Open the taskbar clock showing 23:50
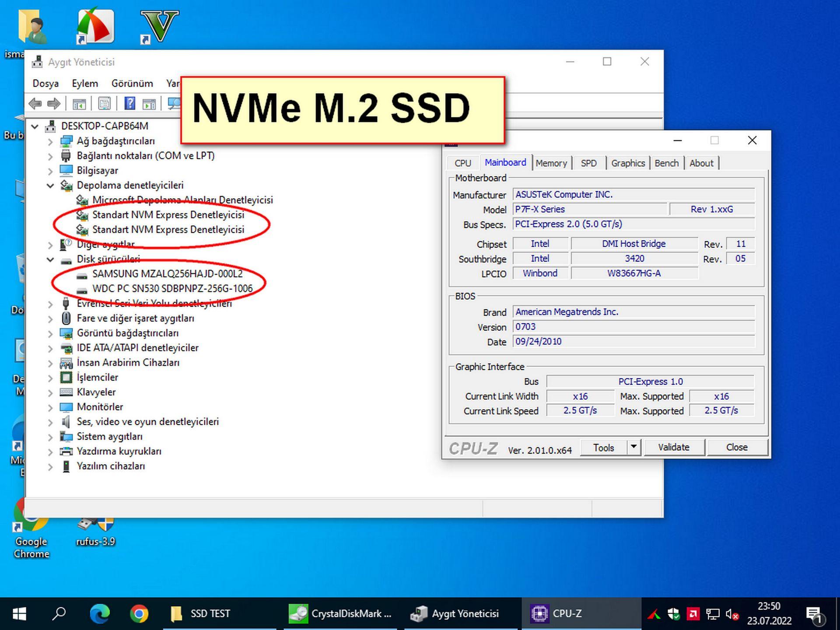This screenshot has width=840, height=630. (769, 614)
